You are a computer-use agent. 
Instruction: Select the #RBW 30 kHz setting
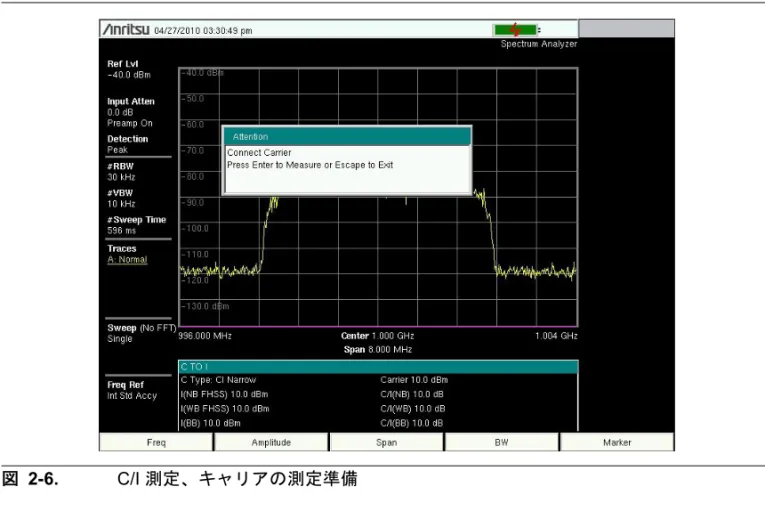click(x=121, y=171)
